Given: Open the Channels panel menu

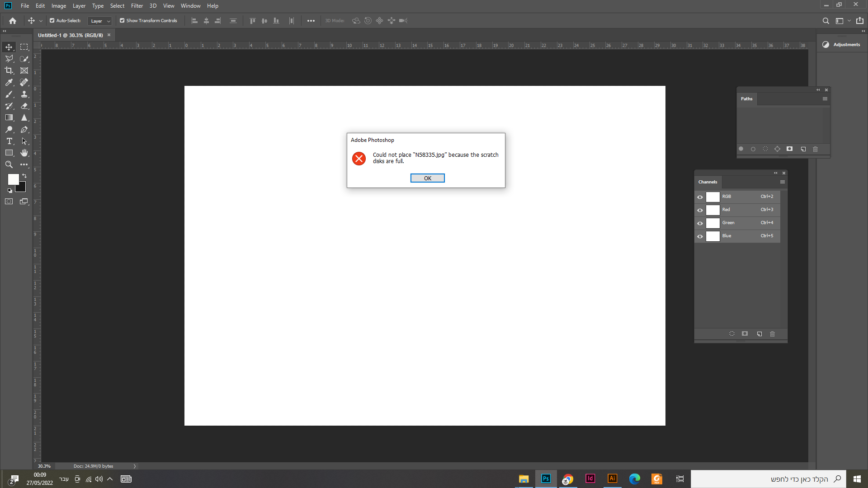Looking at the screenshot, I should [782, 182].
